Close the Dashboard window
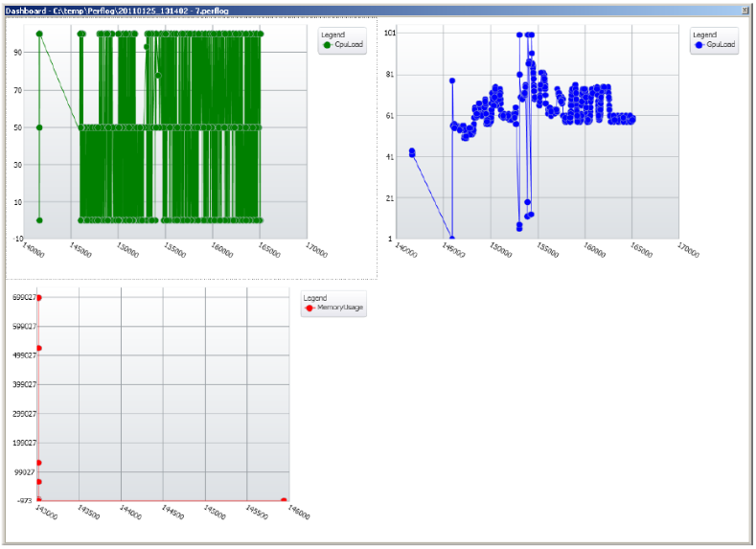This screenshot has height=549, width=756. (745, 11)
